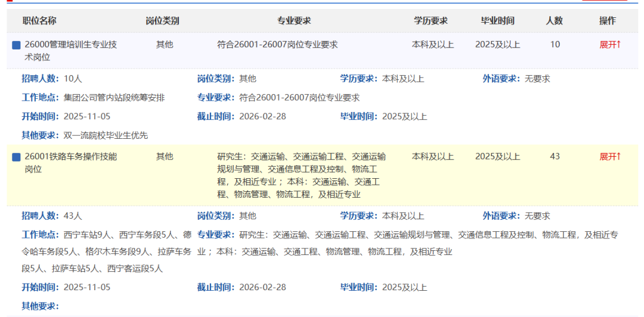Select headcount cell showing 43
Viewport: 644px width, 317px height.
coord(555,157)
